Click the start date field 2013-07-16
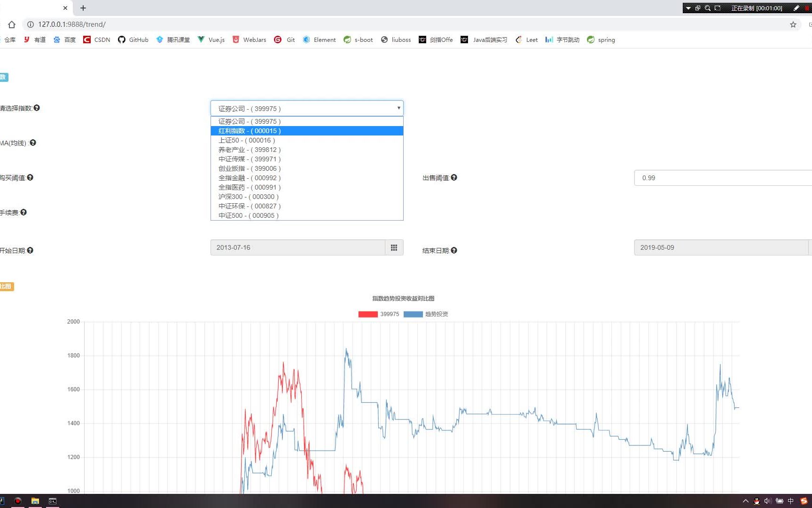Screen dimensions: 812x508 click(x=298, y=247)
